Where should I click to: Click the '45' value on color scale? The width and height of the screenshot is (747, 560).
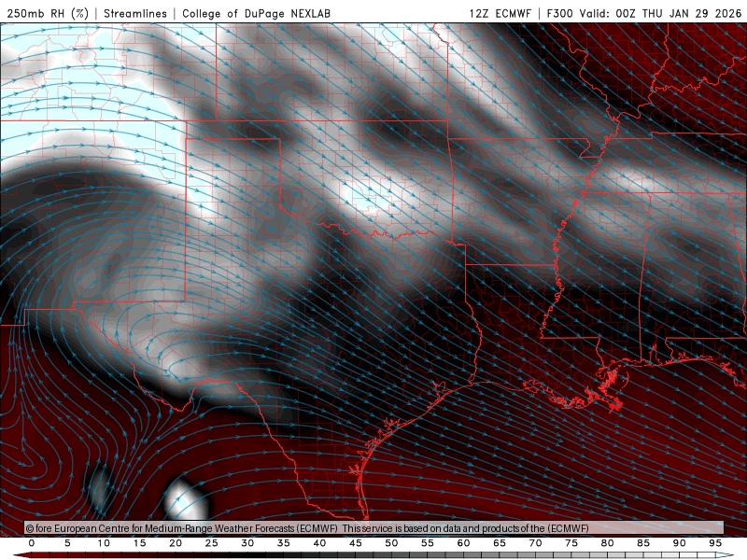click(356, 543)
